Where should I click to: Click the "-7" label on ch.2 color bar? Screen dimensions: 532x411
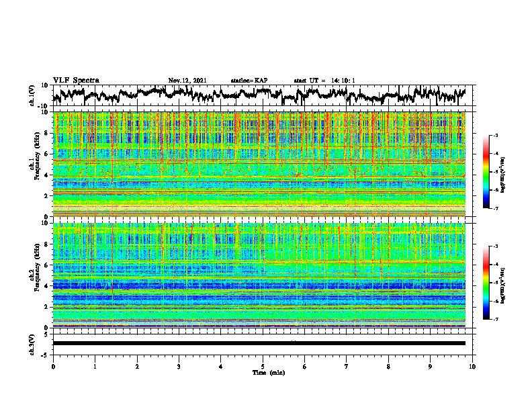point(496,319)
